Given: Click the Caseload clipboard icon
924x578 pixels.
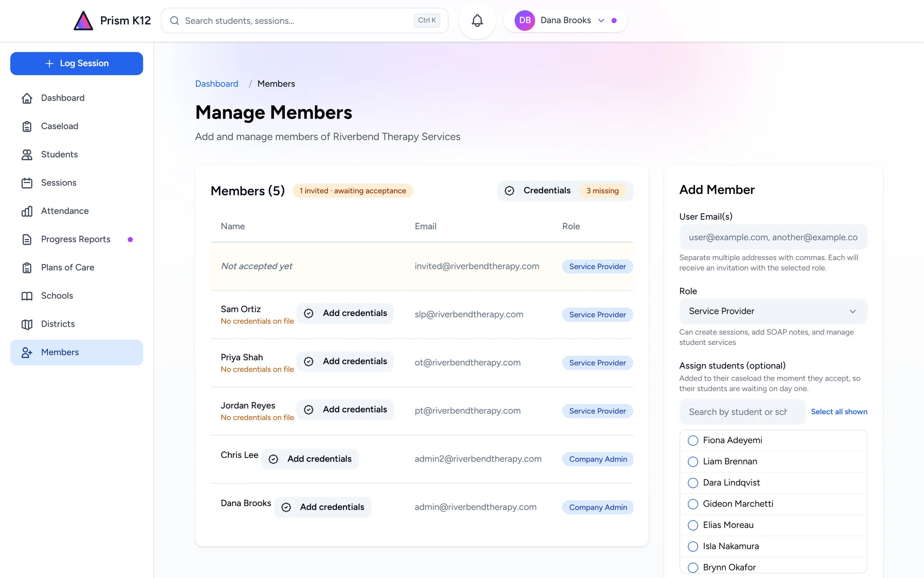Looking at the screenshot, I should (27, 126).
